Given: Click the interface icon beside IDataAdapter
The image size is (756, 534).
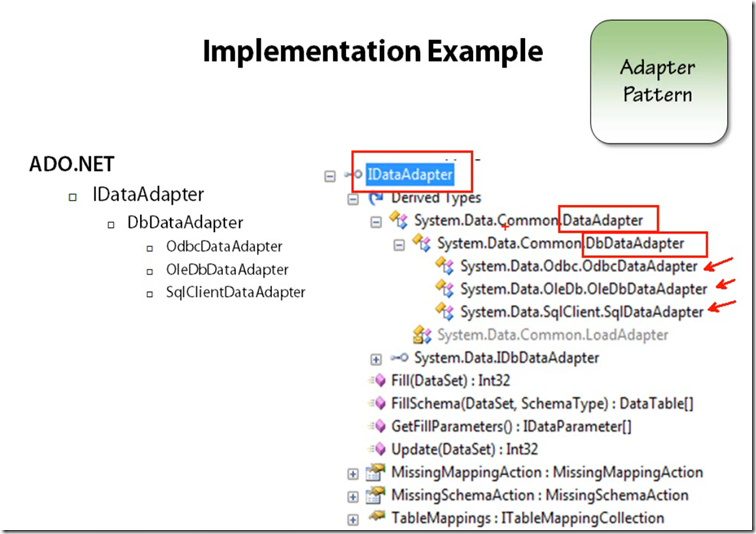Looking at the screenshot, I should [x=353, y=174].
